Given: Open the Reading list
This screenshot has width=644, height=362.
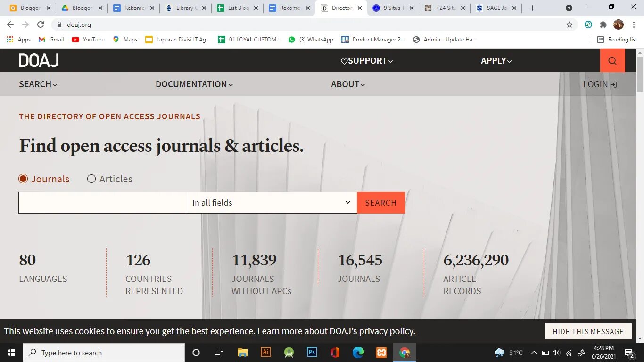Looking at the screenshot, I should (617, 40).
